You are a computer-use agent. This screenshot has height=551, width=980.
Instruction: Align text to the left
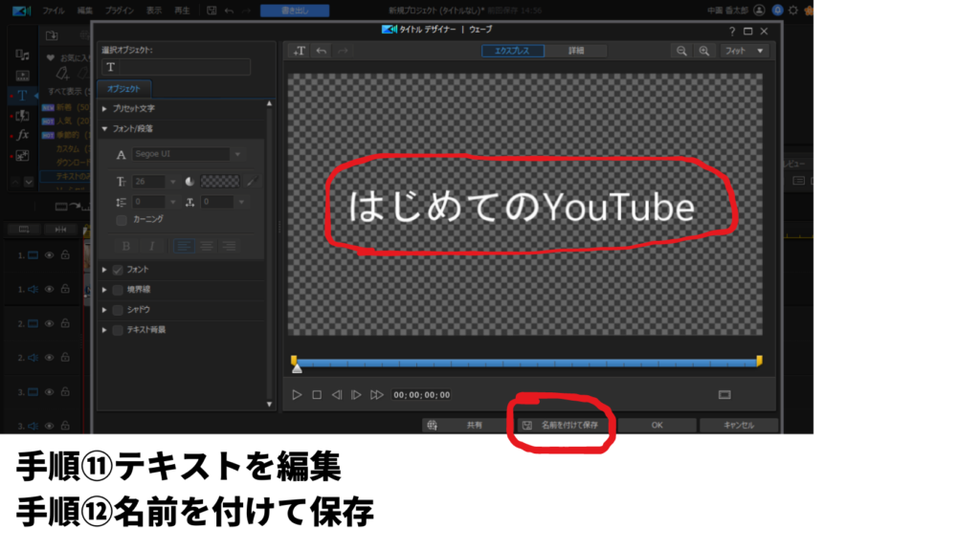point(183,246)
